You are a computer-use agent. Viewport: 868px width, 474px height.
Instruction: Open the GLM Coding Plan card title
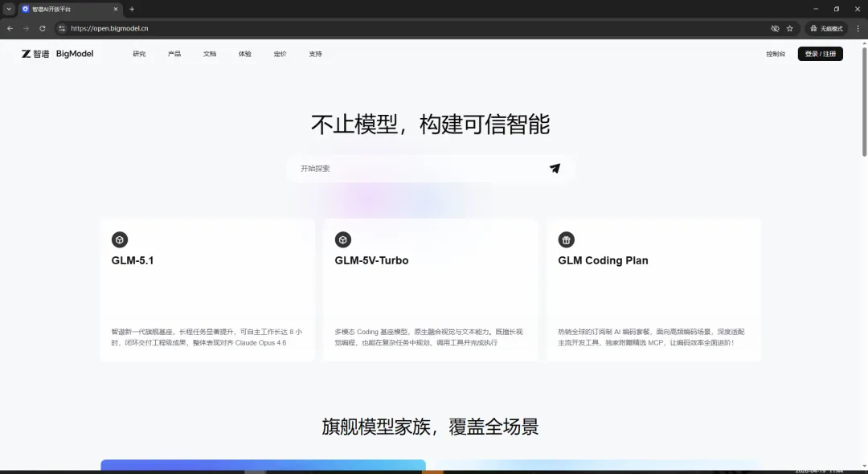tap(603, 260)
